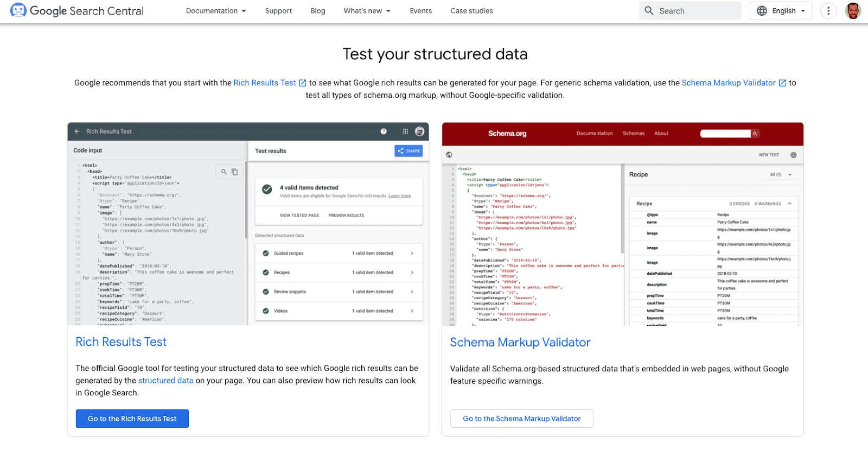The height and width of the screenshot is (455, 868).
Task: Open the Schema Markup Validator heading link
Action: (520, 343)
